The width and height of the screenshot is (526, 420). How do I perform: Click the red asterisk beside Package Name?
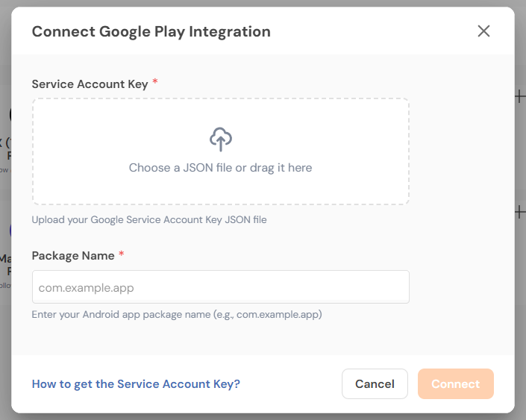coord(122,255)
